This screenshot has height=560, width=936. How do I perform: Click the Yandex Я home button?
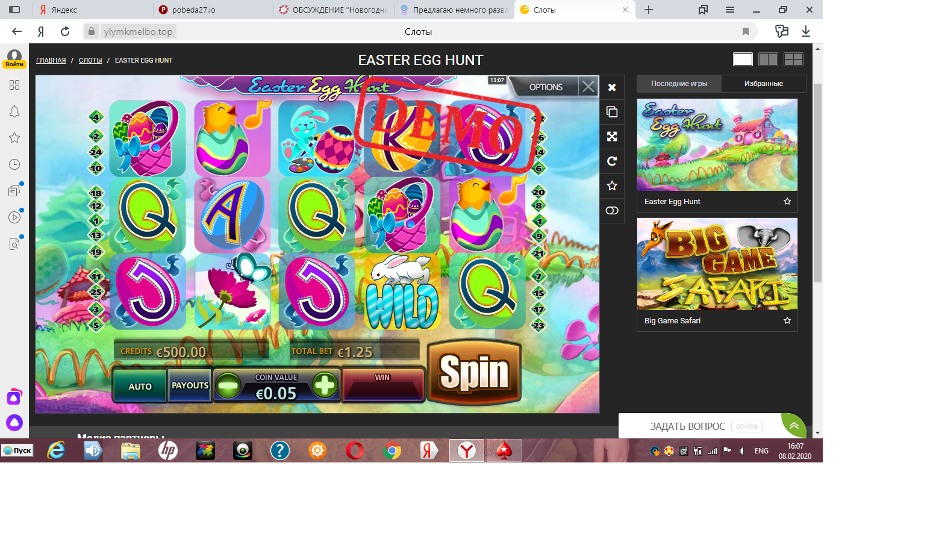point(41,31)
